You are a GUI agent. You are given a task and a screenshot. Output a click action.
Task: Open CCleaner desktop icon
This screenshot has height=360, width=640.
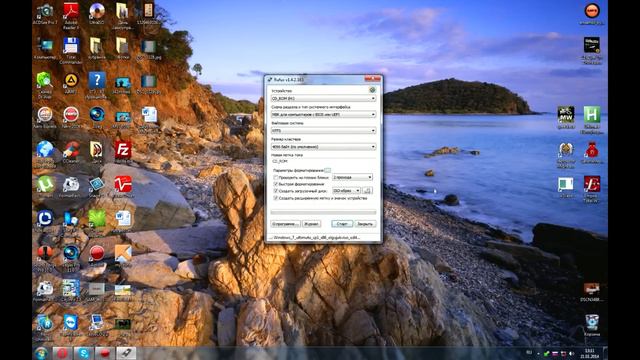tap(71, 152)
